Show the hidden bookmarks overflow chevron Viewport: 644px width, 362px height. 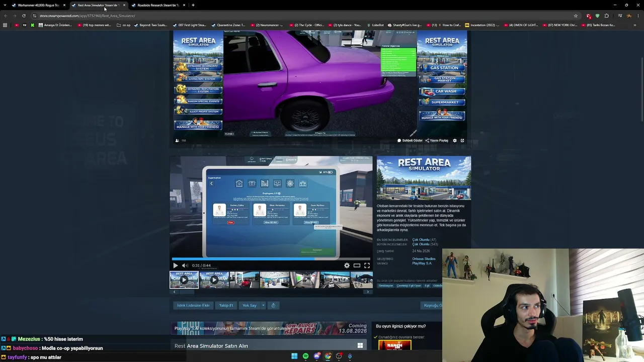point(635,25)
